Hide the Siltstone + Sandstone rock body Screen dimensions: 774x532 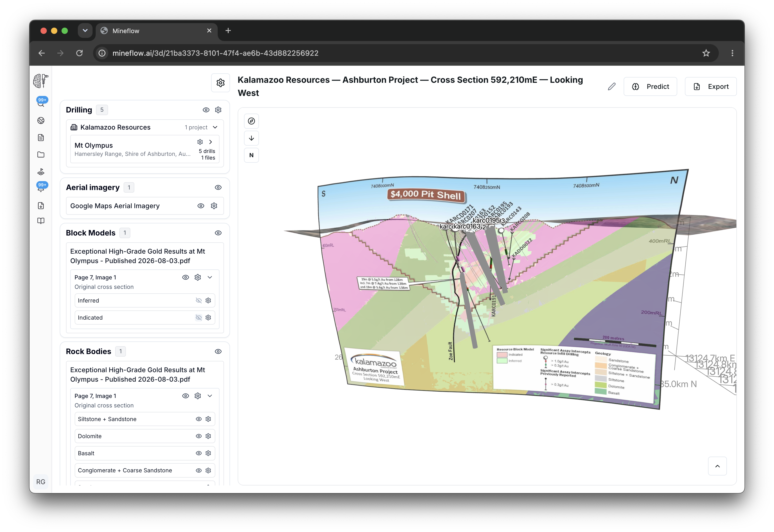tap(199, 419)
